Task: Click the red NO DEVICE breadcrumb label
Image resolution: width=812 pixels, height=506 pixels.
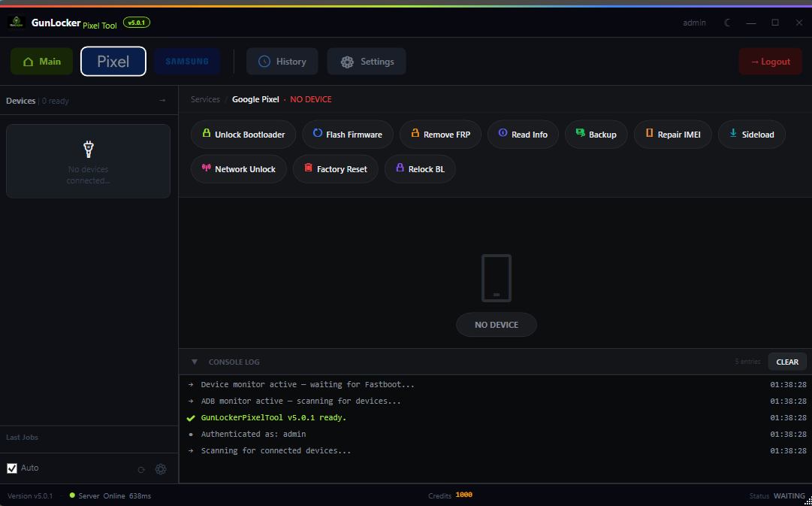Action: [311, 99]
